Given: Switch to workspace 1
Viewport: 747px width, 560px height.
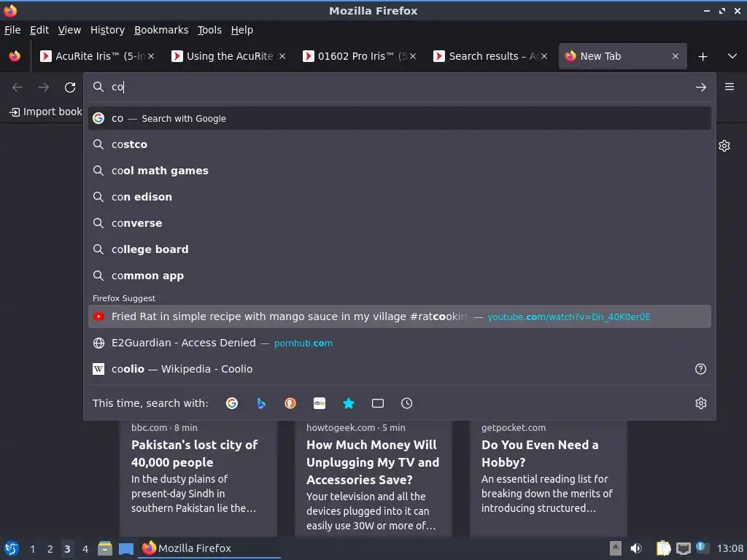Looking at the screenshot, I should 32,549.
